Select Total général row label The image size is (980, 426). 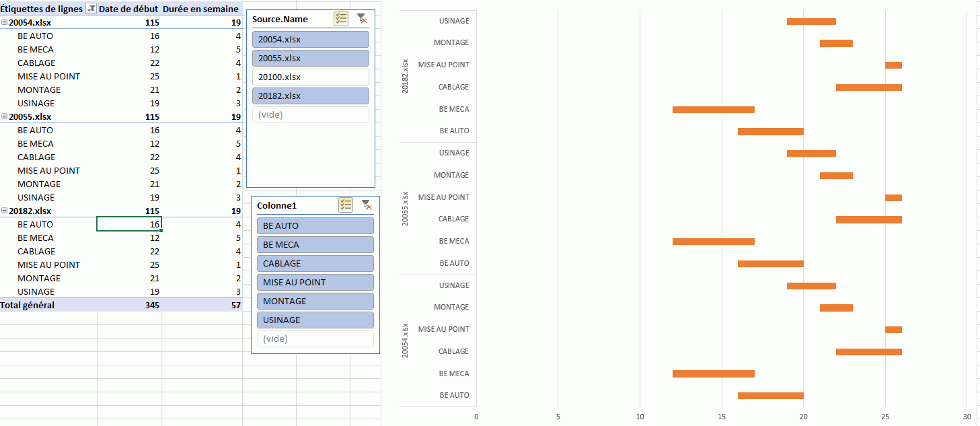[x=28, y=305]
